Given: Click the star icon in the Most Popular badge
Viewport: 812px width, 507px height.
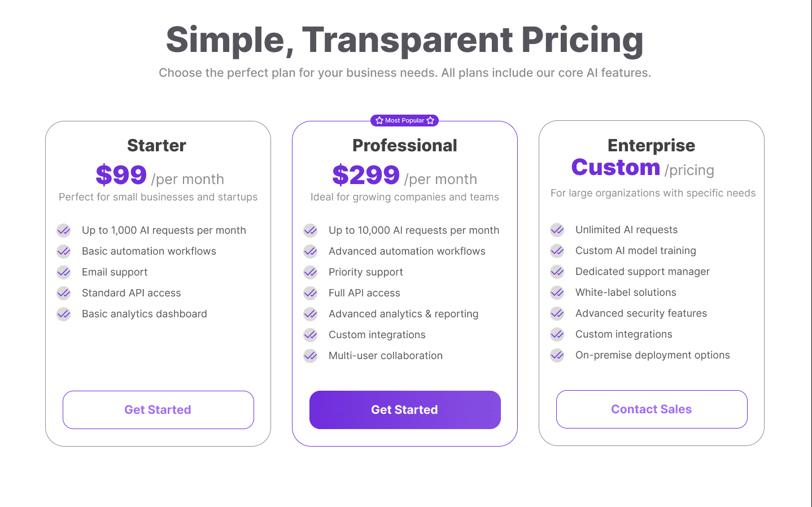Looking at the screenshot, I should coord(378,120).
